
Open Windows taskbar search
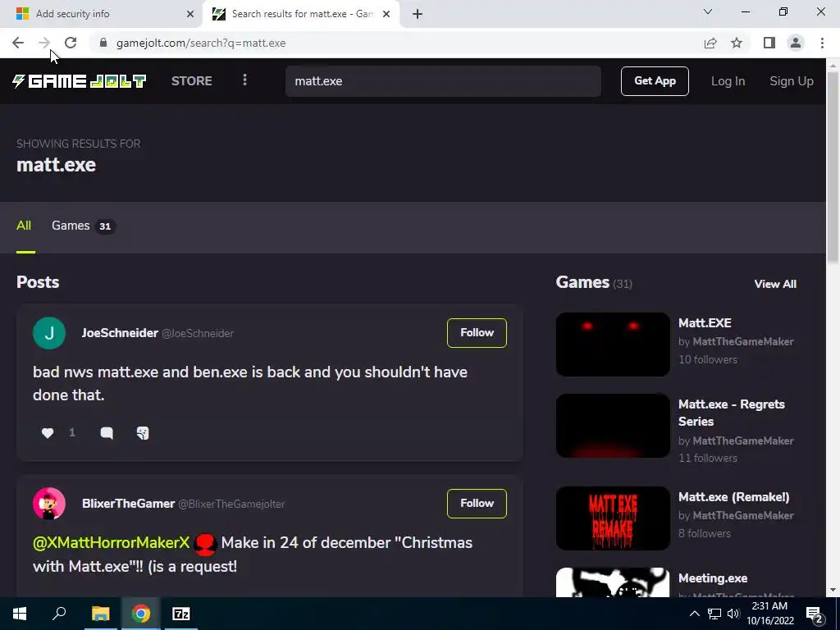pyautogui.click(x=59, y=614)
